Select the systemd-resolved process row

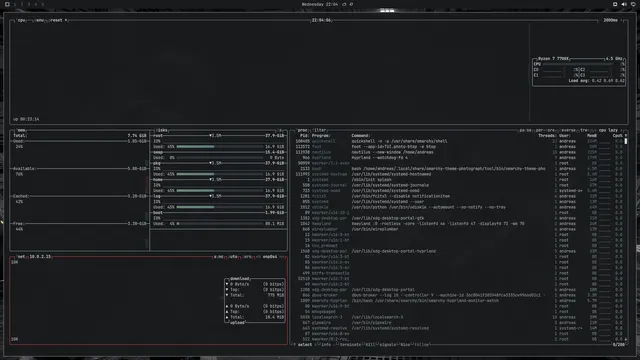pyautogui.click(x=459, y=328)
